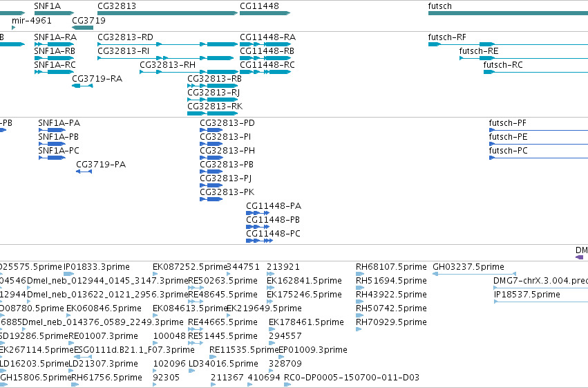Viewport: 588px width, 388px height.
Task: Click EST RH70929.5prime
Action: [359, 329]
